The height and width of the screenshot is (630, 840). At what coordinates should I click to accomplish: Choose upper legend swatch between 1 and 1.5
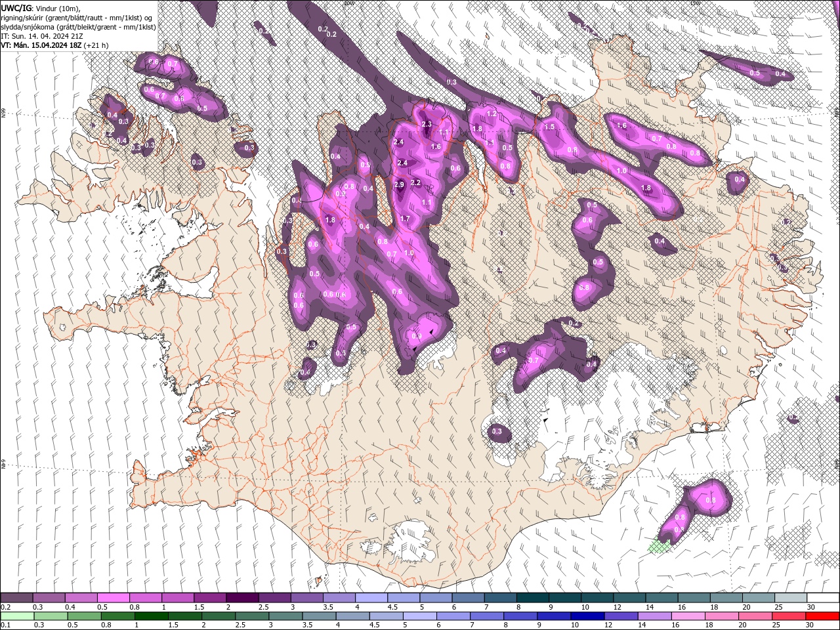pos(178,598)
